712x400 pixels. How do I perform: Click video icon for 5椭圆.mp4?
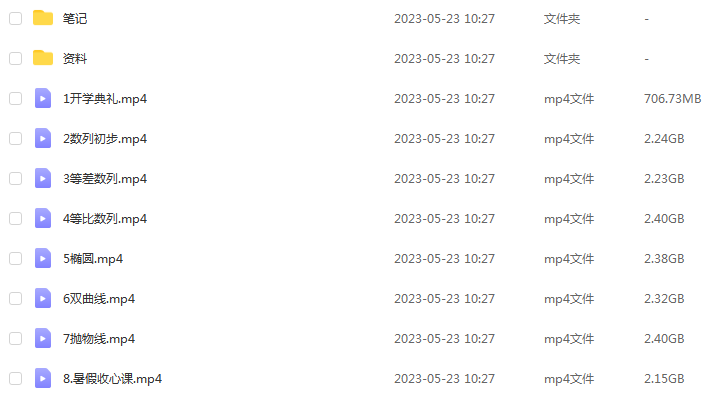point(43,258)
